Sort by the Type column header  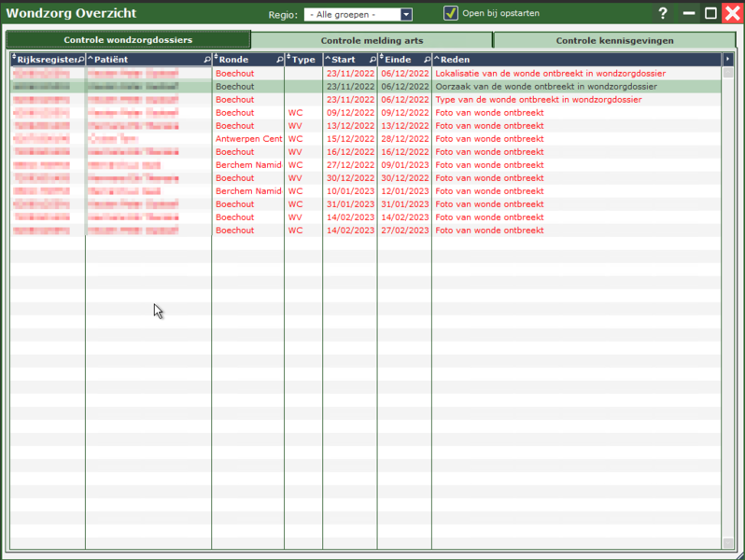tap(303, 60)
